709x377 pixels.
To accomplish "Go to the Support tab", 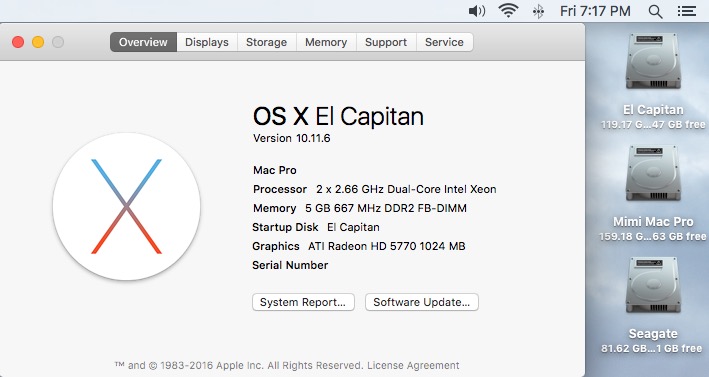I will point(386,42).
